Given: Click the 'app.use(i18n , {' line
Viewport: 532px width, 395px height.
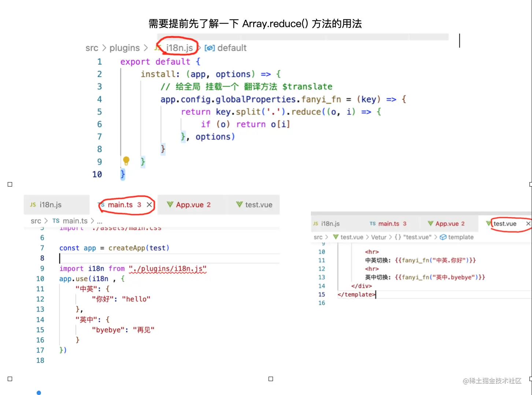Looking at the screenshot, I should click(x=92, y=279).
